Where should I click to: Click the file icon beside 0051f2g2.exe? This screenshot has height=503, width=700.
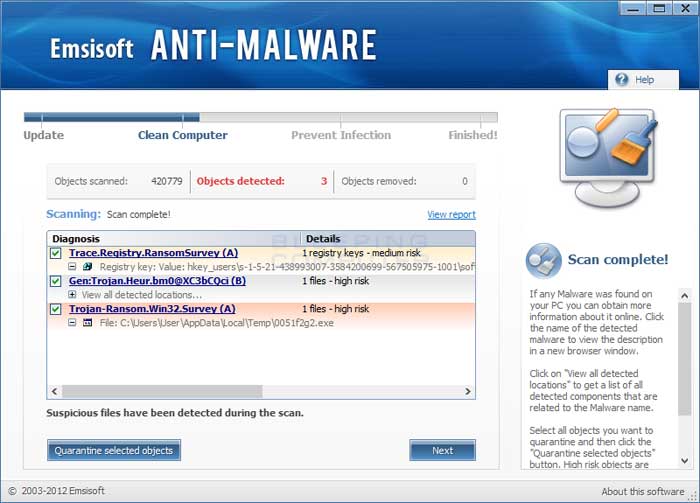point(88,322)
